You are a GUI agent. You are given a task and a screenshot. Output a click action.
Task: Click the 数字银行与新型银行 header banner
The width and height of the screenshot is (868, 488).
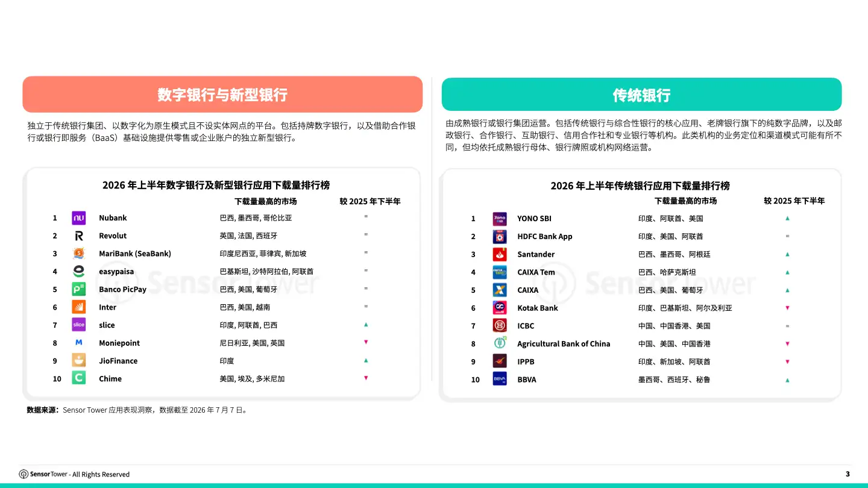point(222,95)
